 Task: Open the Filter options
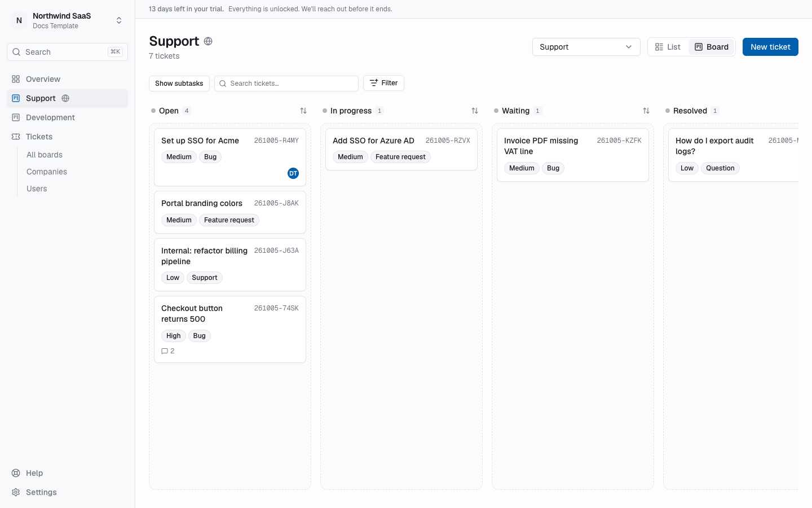coord(383,83)
